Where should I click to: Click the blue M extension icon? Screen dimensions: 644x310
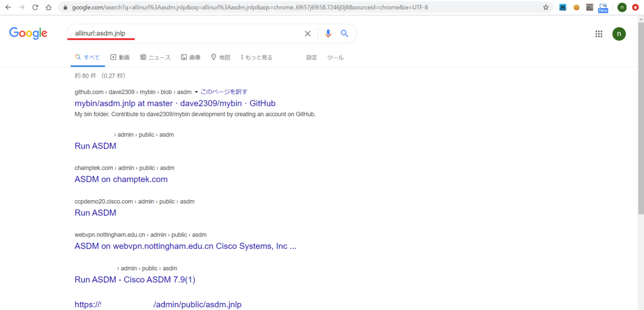563,8
